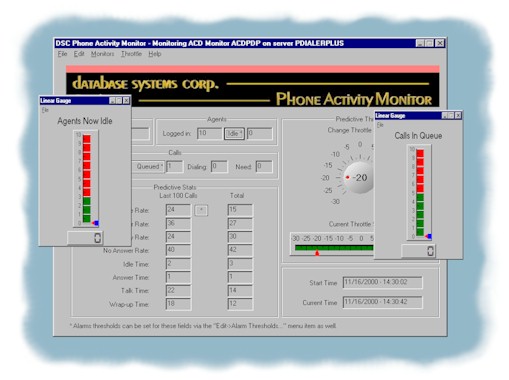
Task: Click the stepper under Agents Now Idle gauge
Action: 97,238
